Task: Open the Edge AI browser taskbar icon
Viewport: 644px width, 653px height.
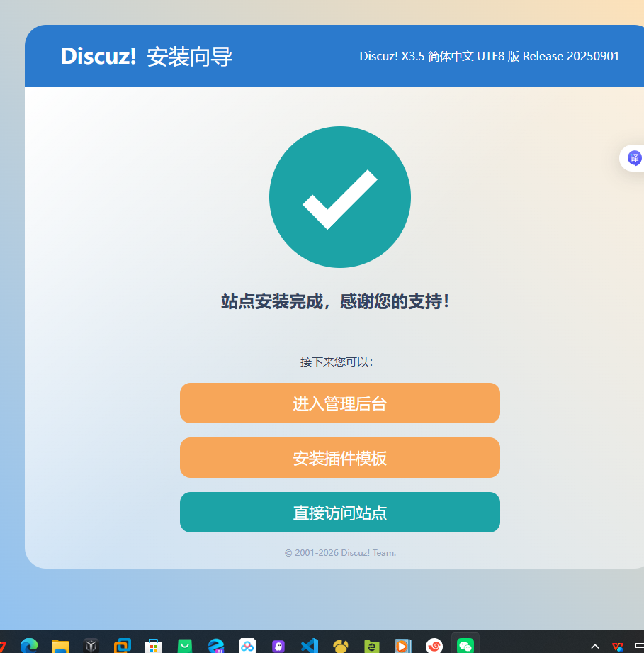Action: [216, 646]
